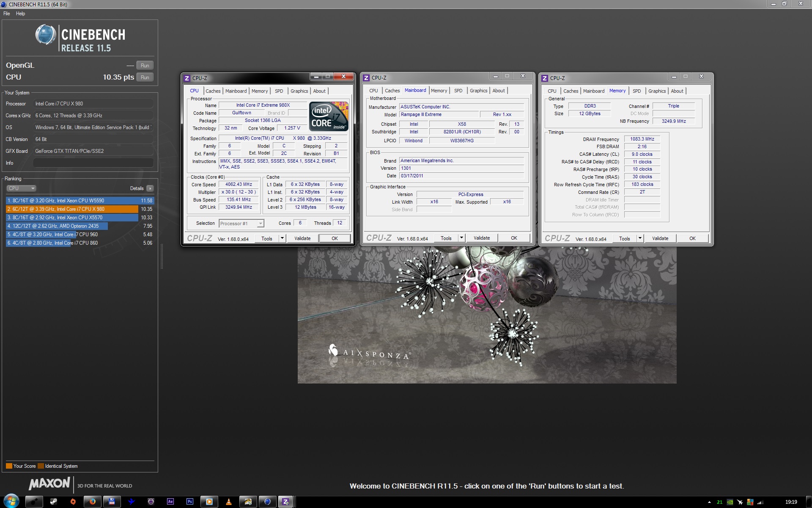The height and width of the screenshot is (508, 812).
Task: Select Core i7 CPU 860 ranking row
Action: (x=80, y=243)
